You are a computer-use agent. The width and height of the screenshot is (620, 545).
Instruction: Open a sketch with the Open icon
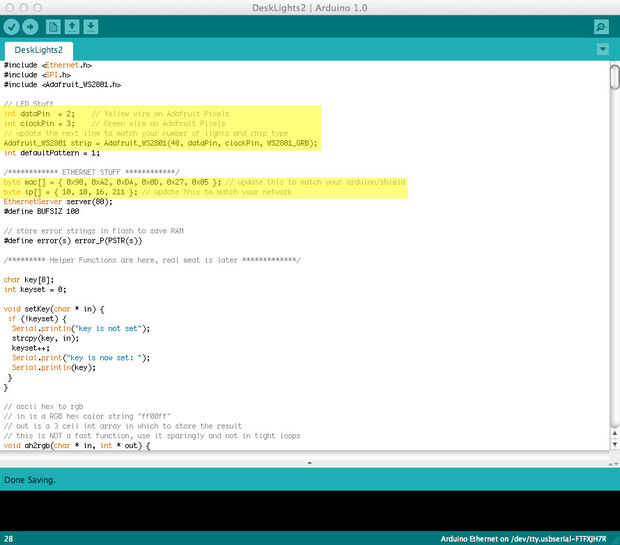click(72, 27)
